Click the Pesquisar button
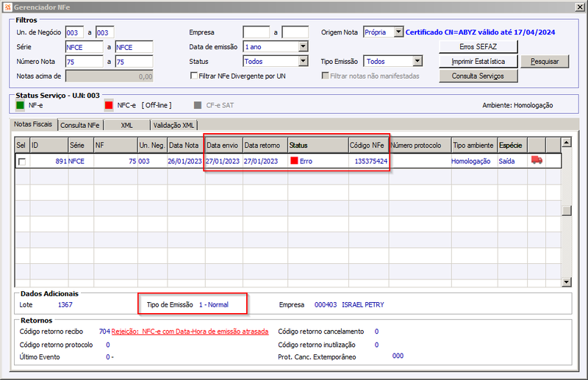 click(x=545, y=62)
